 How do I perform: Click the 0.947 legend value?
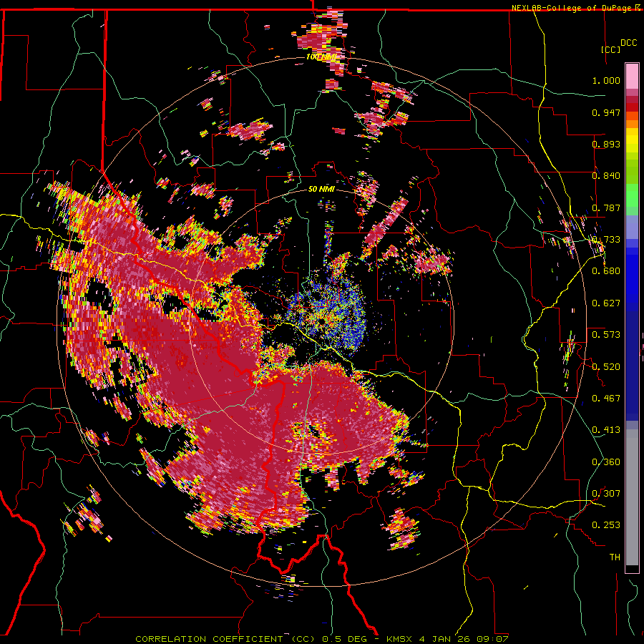[606, 112]
